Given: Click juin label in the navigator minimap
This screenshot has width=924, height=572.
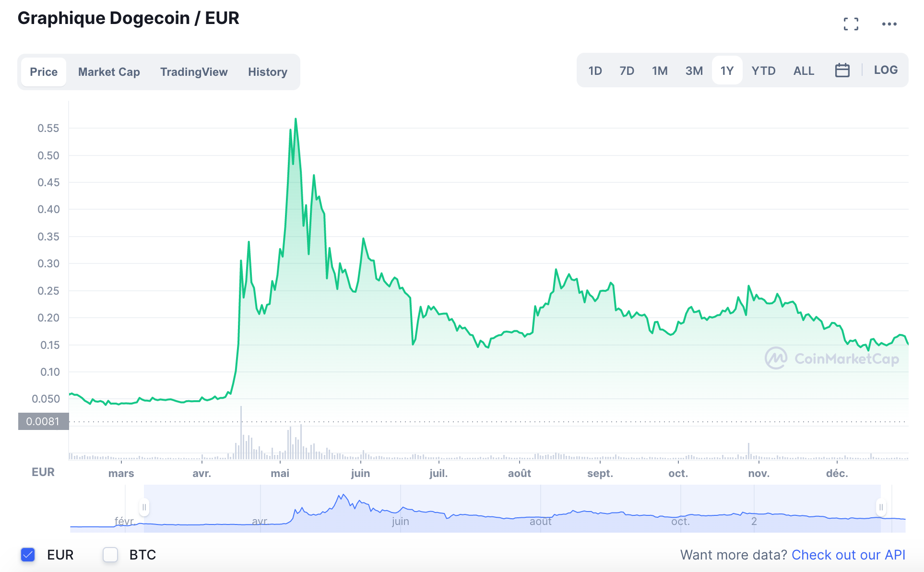Looking at the screenshot, I should (401, 521).
